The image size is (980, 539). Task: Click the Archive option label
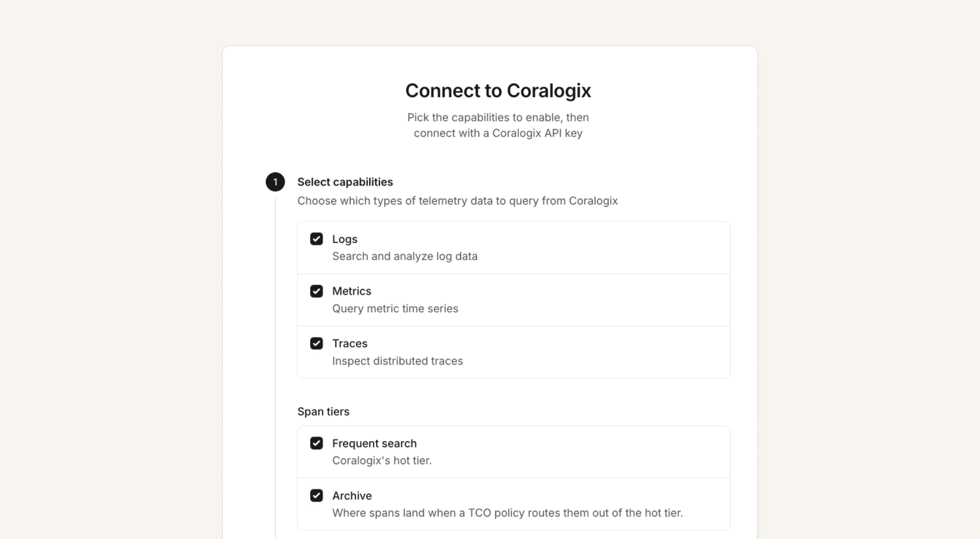352,496
